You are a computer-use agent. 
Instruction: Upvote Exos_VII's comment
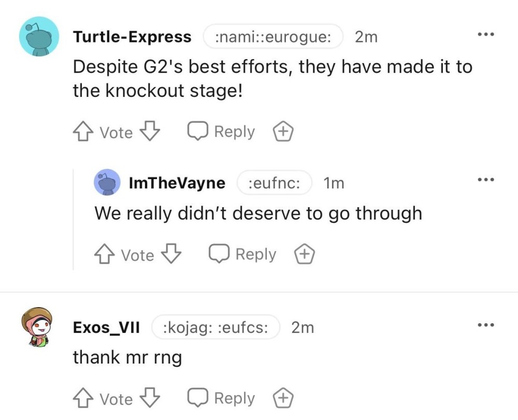point(83,399)
